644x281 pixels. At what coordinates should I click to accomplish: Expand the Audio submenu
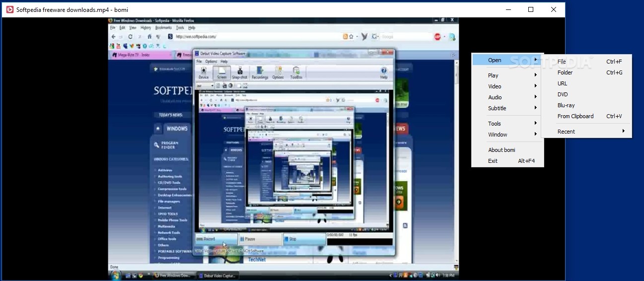(x=507, y=97)
